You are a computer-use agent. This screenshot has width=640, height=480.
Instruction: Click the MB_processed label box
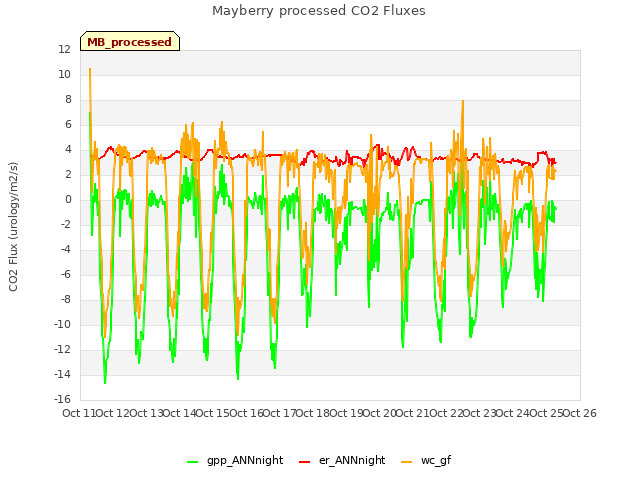click(x=130, y=41)
